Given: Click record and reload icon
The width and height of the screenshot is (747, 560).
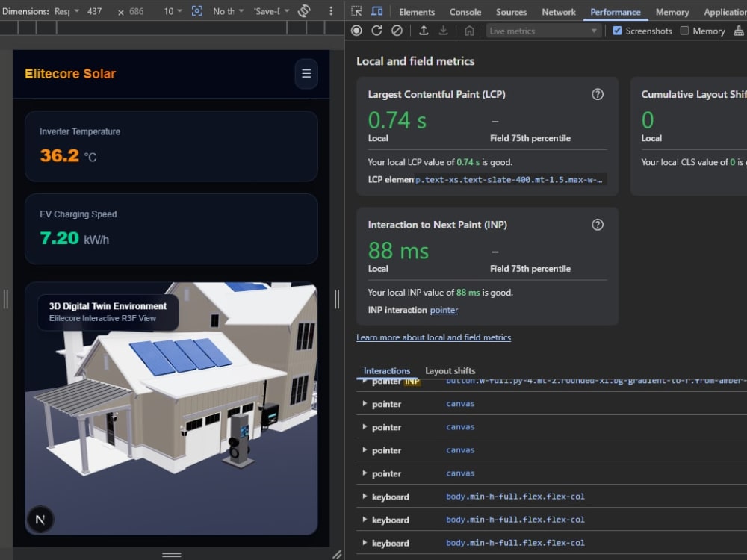Looking at the screenshot, I should click(376, 31).
